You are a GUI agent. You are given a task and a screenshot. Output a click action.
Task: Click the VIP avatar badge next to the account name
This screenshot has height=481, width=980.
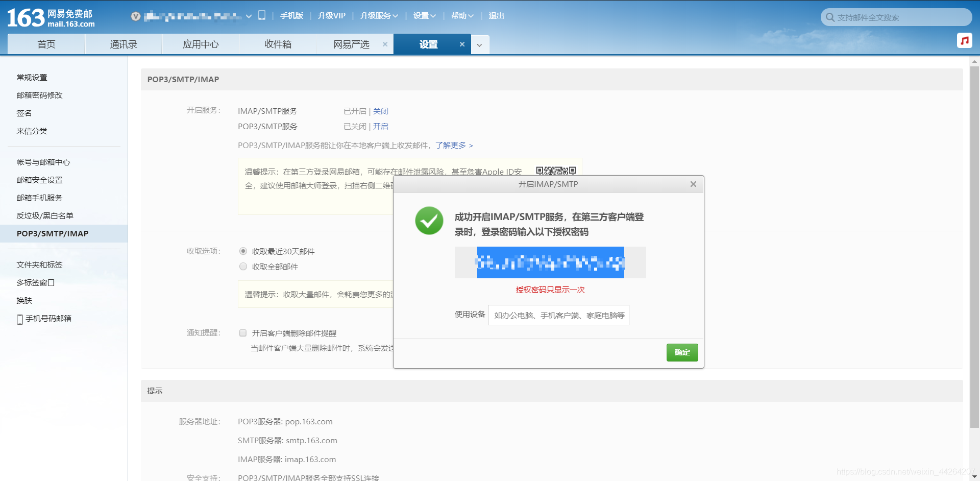point(135,16)
